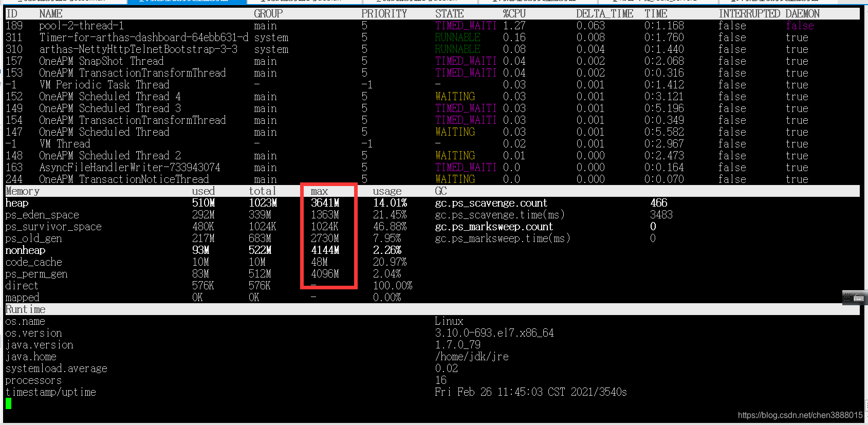Viewport: 868px width, 425px height.
Task: Click OneAPM Scheduled Thread 3 name
Action: coord(110,108)
